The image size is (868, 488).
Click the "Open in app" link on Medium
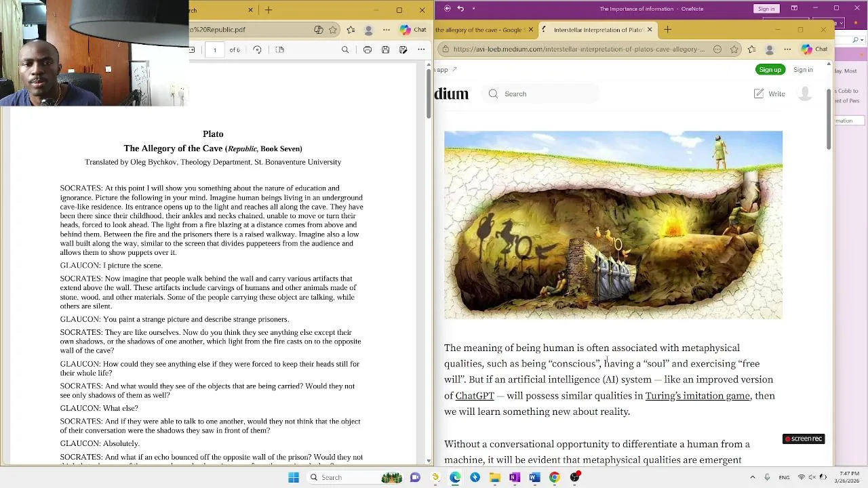445,69
